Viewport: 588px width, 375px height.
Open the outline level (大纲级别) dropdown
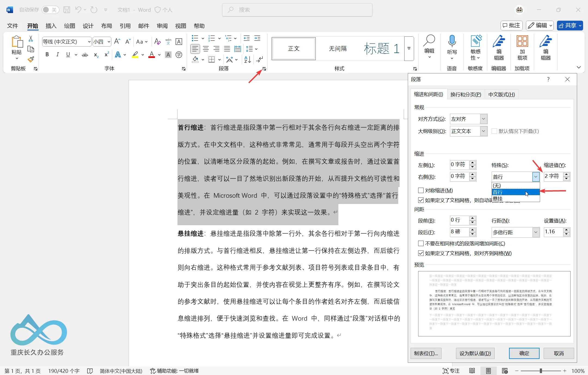468,131
